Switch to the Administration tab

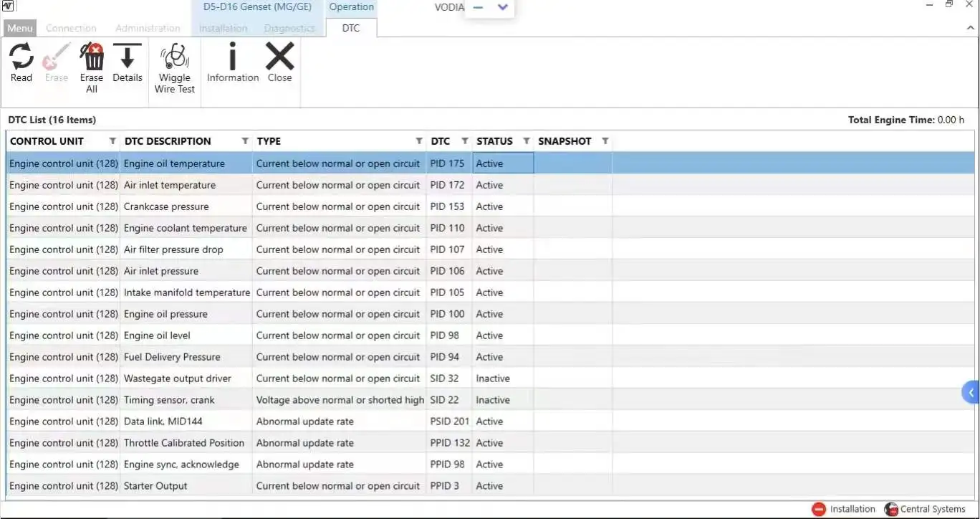[148, 28]
